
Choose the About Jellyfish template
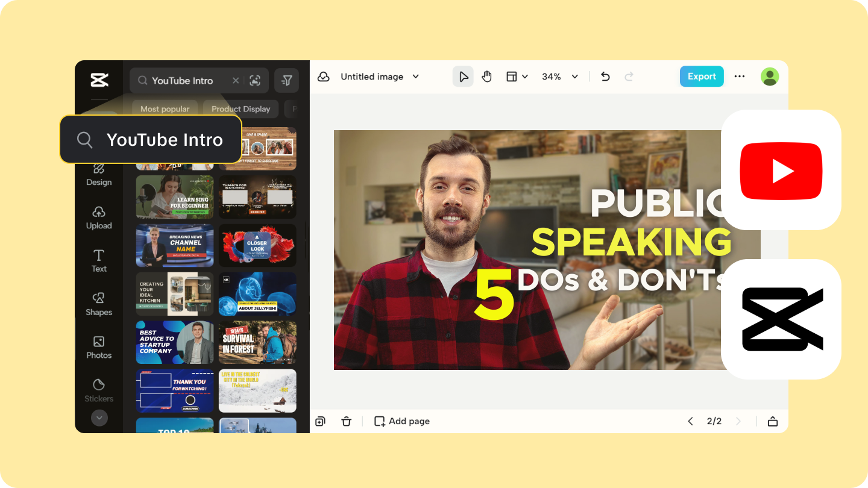pos(257,294)
